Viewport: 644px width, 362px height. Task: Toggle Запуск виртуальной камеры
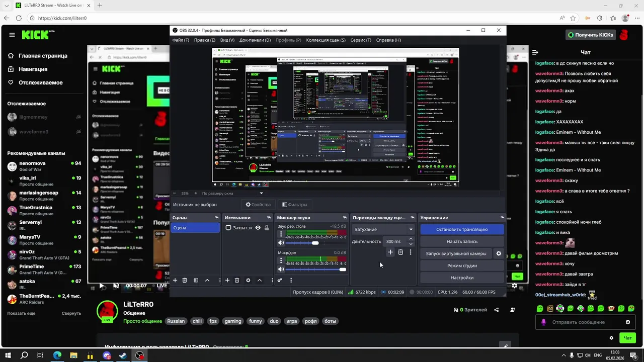(456, 253)
